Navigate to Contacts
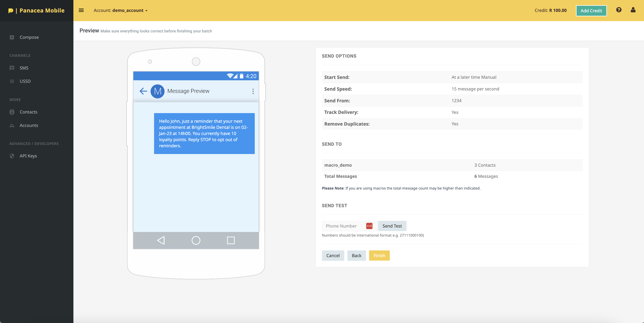 coord(28,112)
